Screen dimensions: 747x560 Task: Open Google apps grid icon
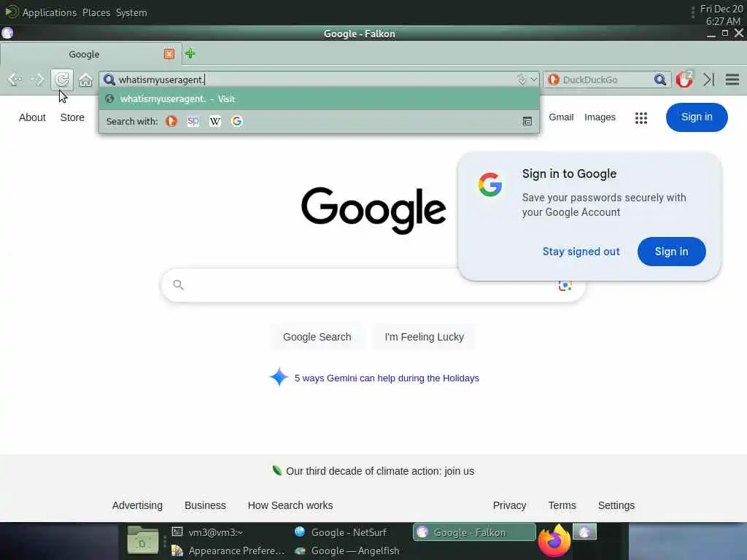point(640,117)
